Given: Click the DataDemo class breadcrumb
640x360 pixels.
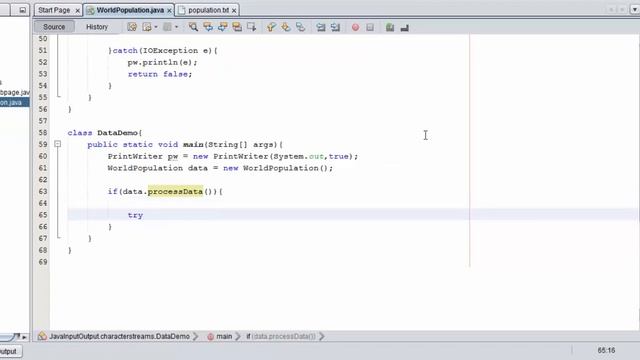Looking at the screenshot, I should [x=119, y=336].
